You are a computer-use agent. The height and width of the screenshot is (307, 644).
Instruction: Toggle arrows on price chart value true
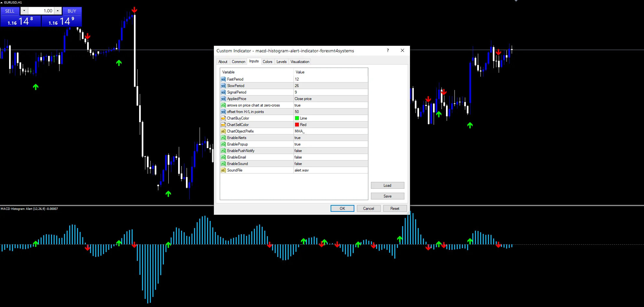(x=331, y=105)
